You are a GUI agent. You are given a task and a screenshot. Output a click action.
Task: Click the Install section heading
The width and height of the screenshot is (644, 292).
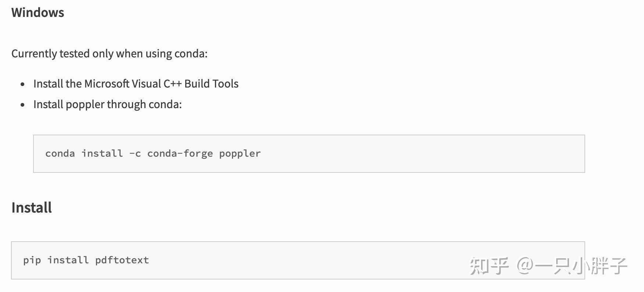32,208
